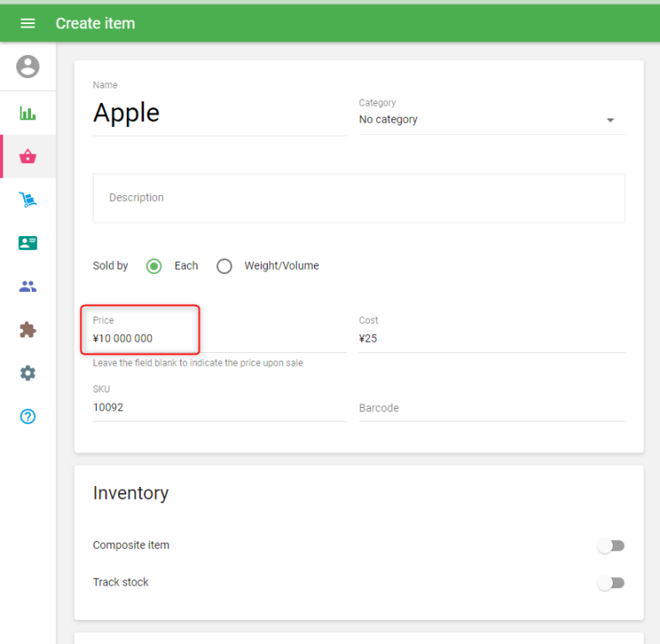Open the Help question mark icon
The height and width of the screenshot is (644, 660).
[27, 416]
